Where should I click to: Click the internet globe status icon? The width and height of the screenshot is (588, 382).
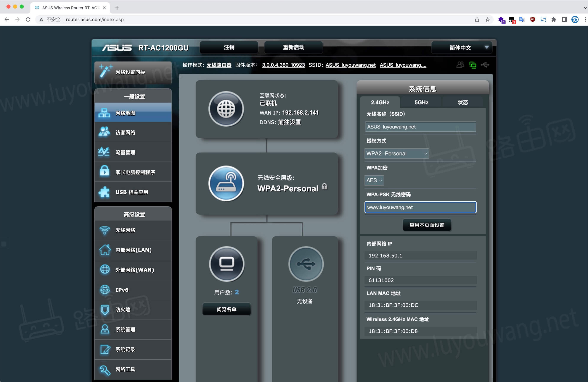(x=226, y=109)
